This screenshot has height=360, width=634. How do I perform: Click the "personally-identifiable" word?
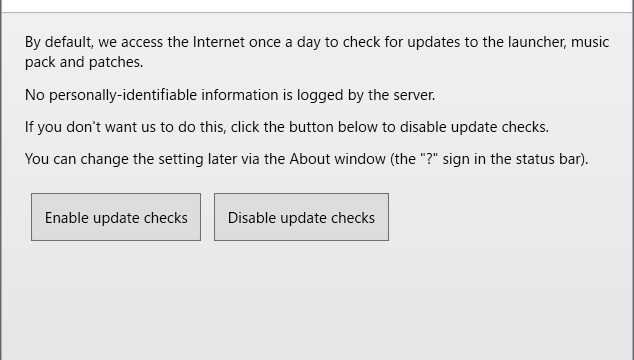coord(123,95)
